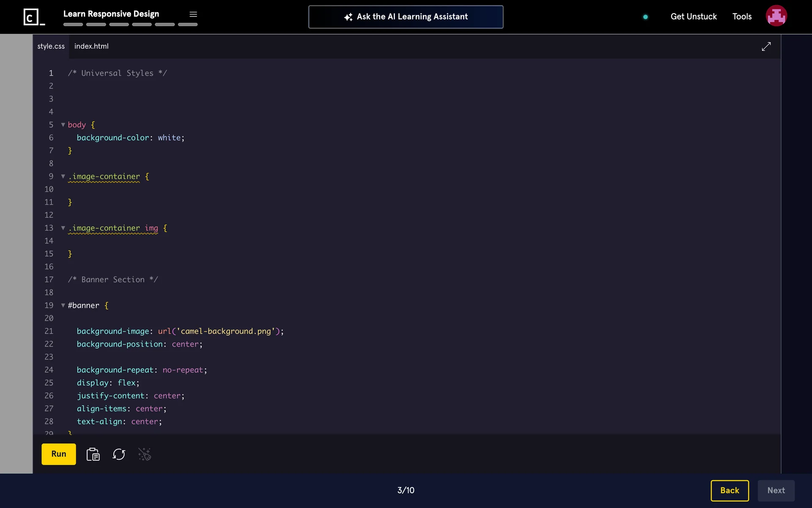Open the course menu hamburger icon

pyautogui.click(x=193, y=14)
